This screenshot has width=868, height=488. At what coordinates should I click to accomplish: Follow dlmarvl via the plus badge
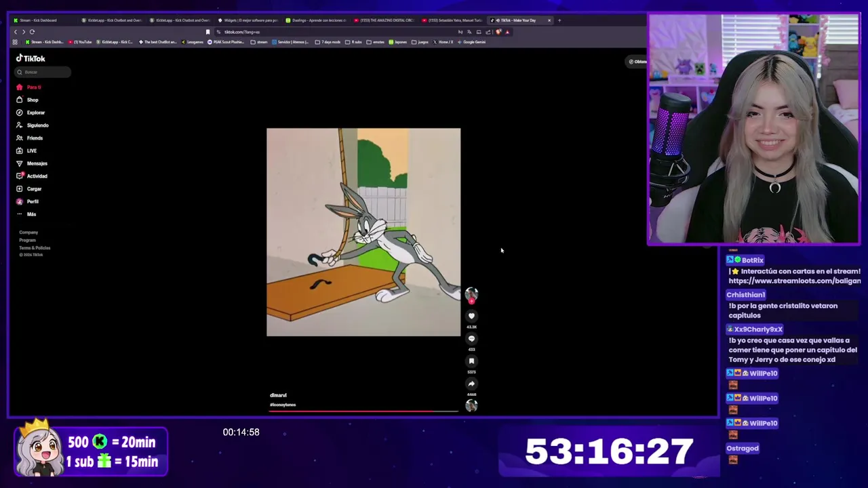(x=471, y=301)
